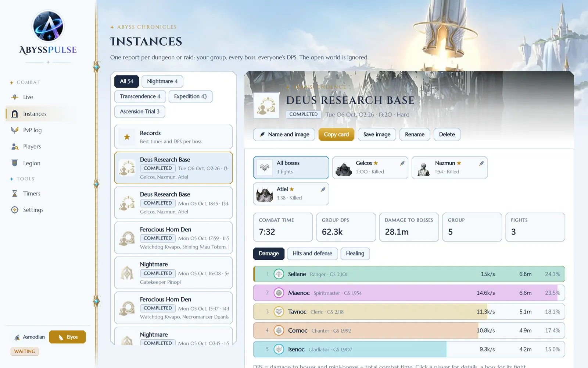
Task: Filter instances by Ascension Trial 3
Action: pos(140,112)
